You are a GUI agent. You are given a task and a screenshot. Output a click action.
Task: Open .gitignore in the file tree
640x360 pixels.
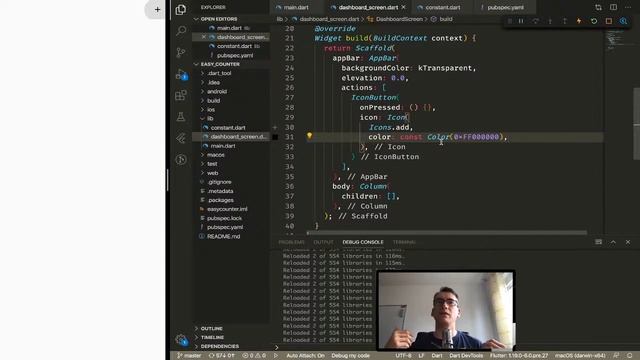(x=219, y=182)
